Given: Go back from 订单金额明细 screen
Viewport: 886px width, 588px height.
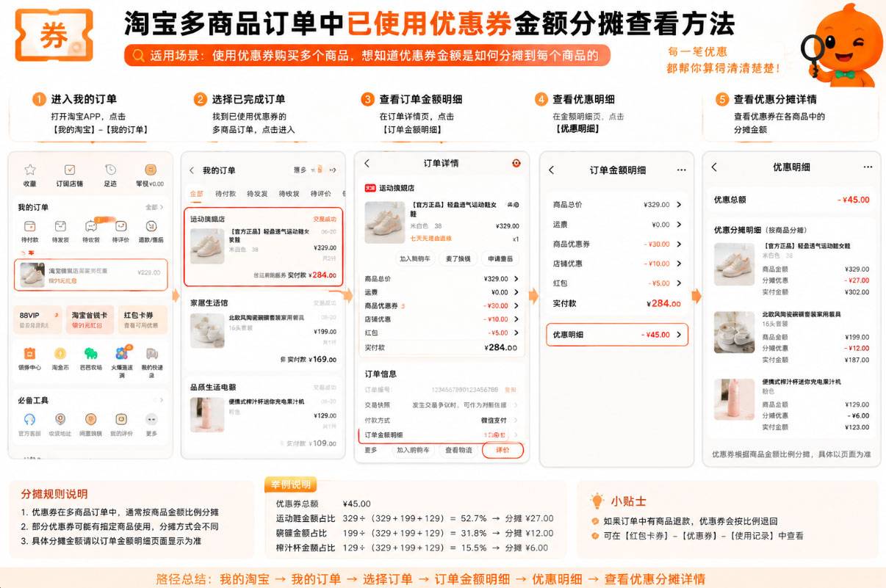Looking at the screenshot, I should click(552, 170).
